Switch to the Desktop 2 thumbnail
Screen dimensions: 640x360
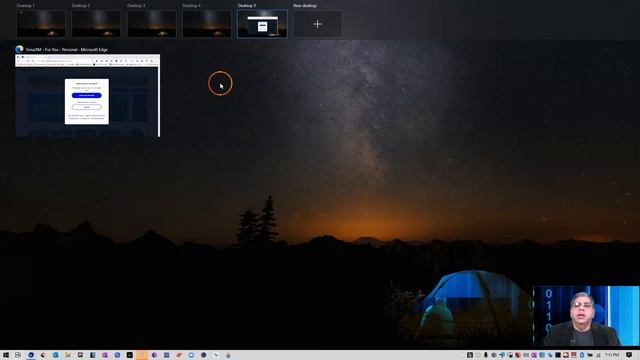pos(96,24)
